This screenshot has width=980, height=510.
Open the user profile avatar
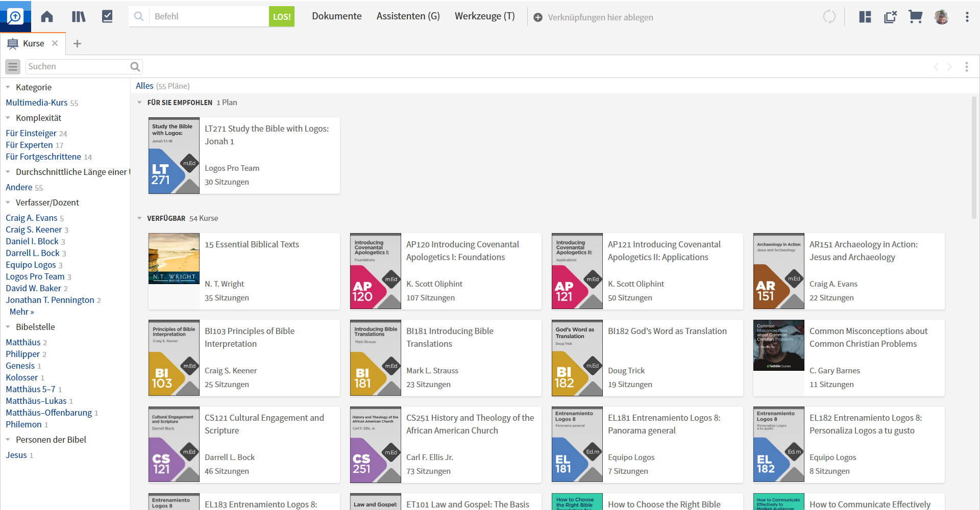tap(941, 17)
